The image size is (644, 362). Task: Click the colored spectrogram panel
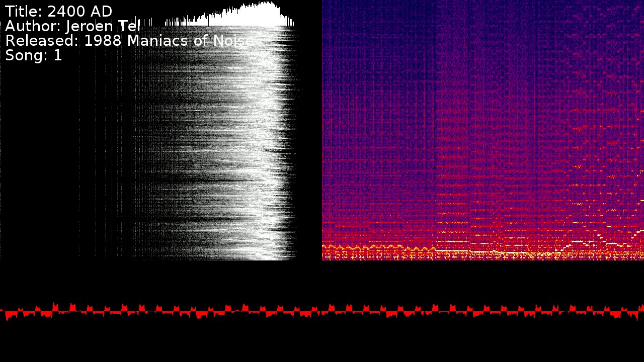tap(483, 130)
